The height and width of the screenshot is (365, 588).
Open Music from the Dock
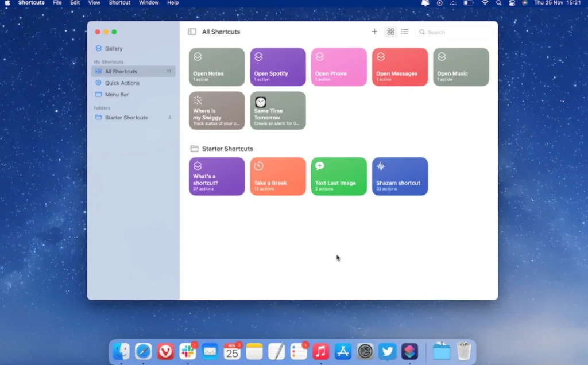point(320,351)
